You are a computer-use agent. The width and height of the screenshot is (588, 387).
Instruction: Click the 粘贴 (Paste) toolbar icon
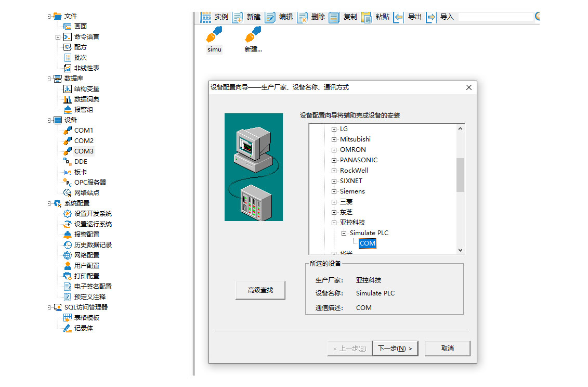coord(366,17)
